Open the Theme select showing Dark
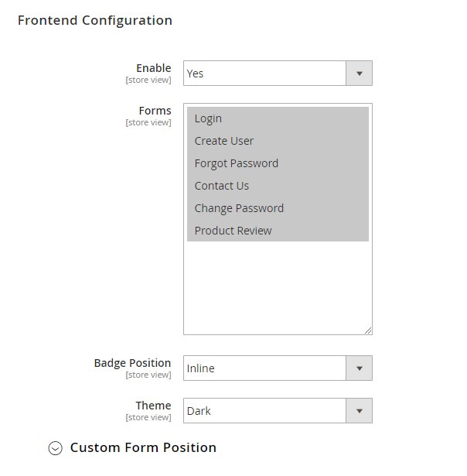The image size is (467, 476). pyautogui.click(x=264, y=411)
